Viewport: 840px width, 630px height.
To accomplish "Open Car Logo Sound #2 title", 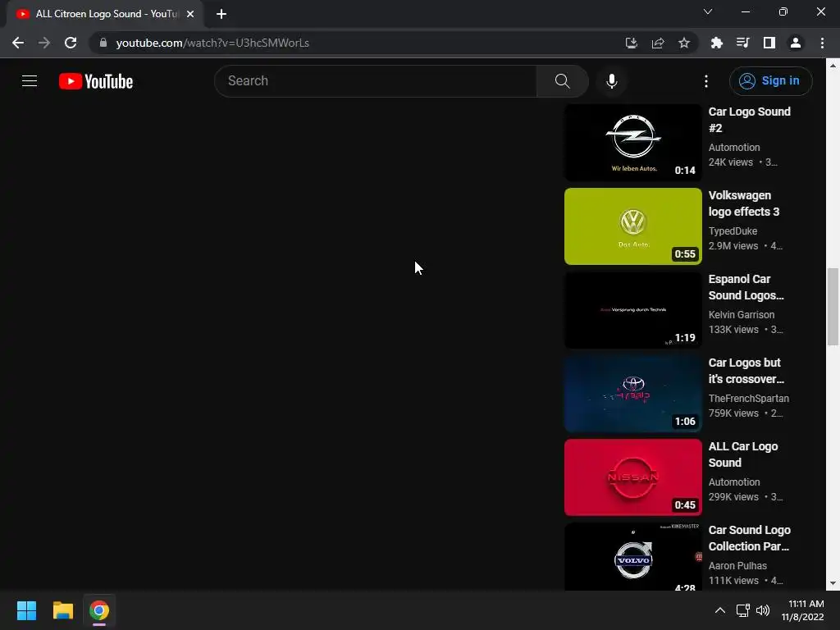I will point(749,120).
